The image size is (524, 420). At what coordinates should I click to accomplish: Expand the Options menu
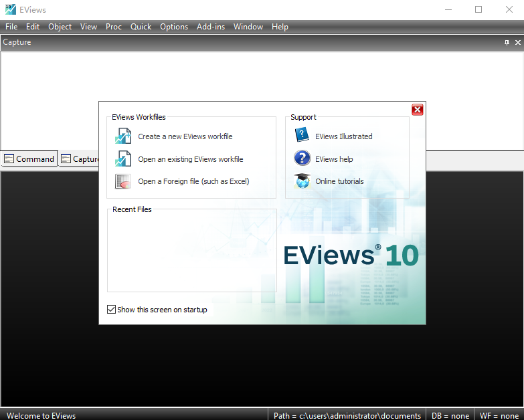pos(174,27)
